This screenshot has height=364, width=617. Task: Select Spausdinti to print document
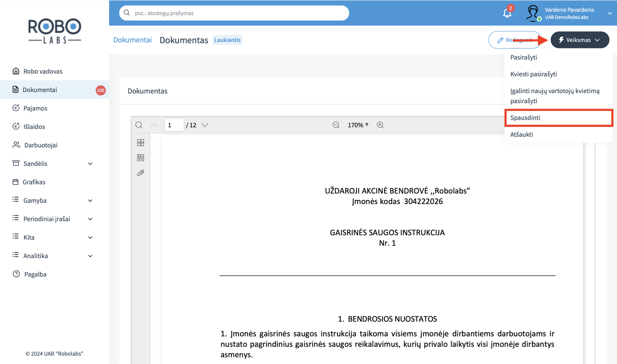pyautogui.click(x=559, y=118)
